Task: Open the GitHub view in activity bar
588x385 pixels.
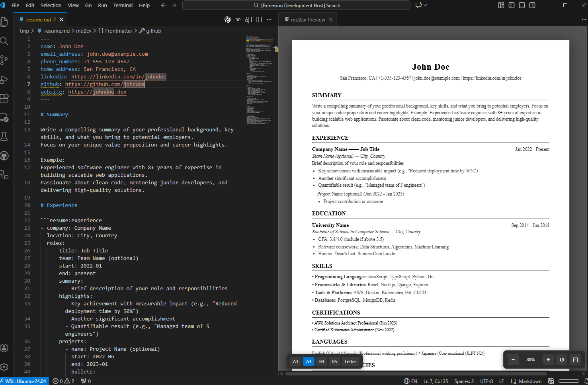Action: (x=4, y=156)
